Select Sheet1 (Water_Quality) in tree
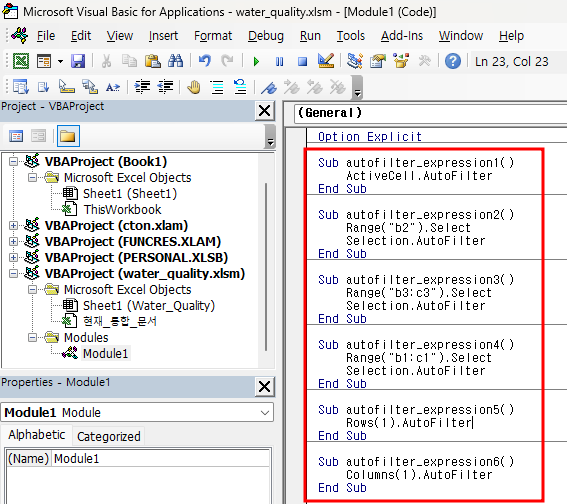 [149, 306]
